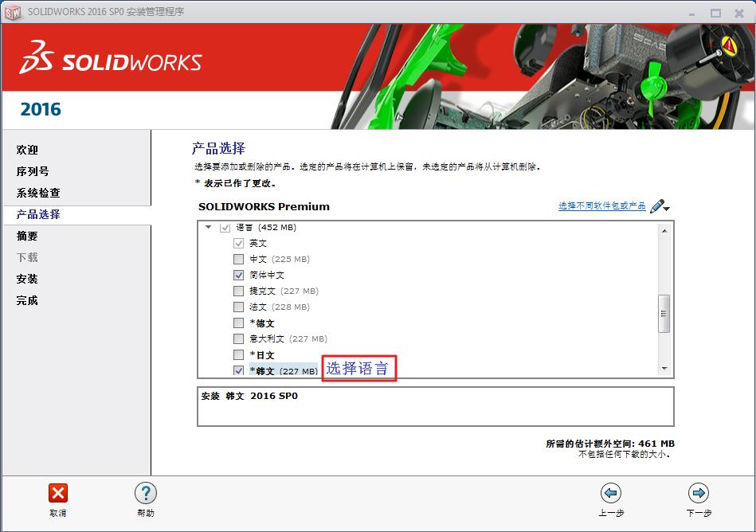Check the 法文 (228 MB) checkbox

click(x=238, y=307)
